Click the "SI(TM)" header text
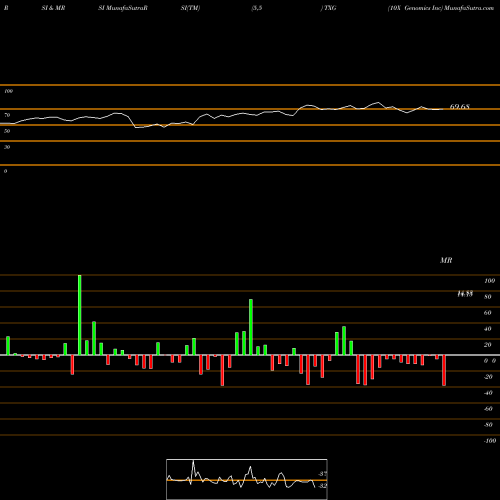 click(x=190, y=8)
